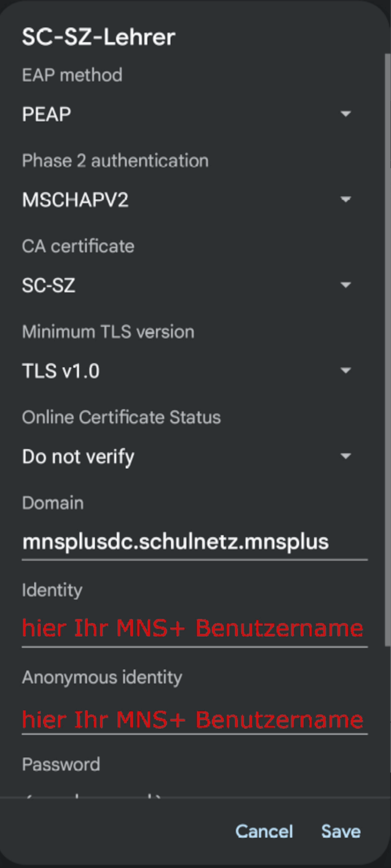Click the EAP method label
The height and width of the screenshot is (868, 391).
(72, 75)
